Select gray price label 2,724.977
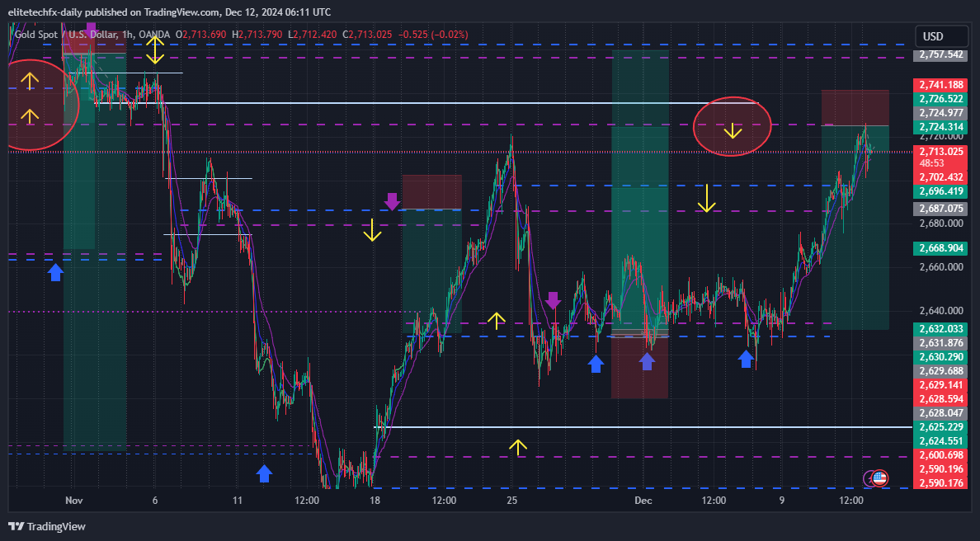This screenshot has width=980, height=541. pos(941,112)
